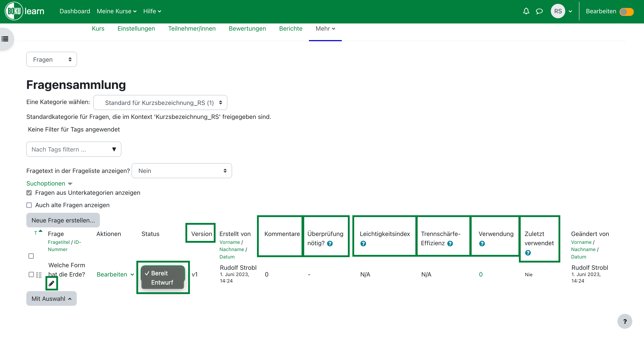Open the RS user avatar menu
The width and height of the screenshot is (644, 340).
[558, 11]
